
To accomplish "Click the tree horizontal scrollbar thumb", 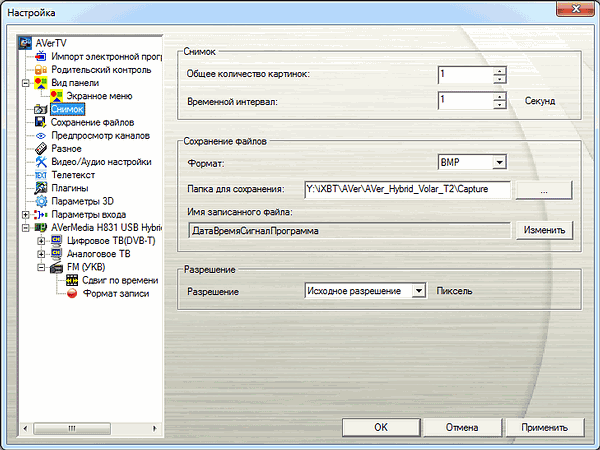I will coord(72,428).
